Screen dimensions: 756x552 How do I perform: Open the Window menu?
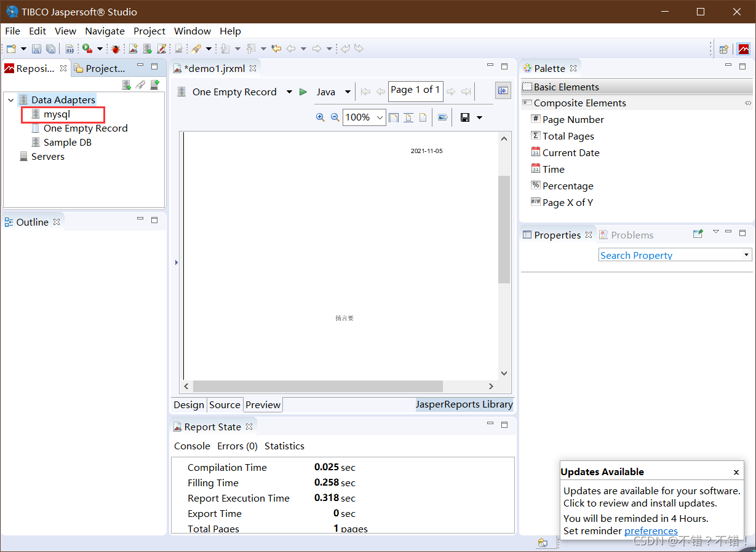[193, 31]
